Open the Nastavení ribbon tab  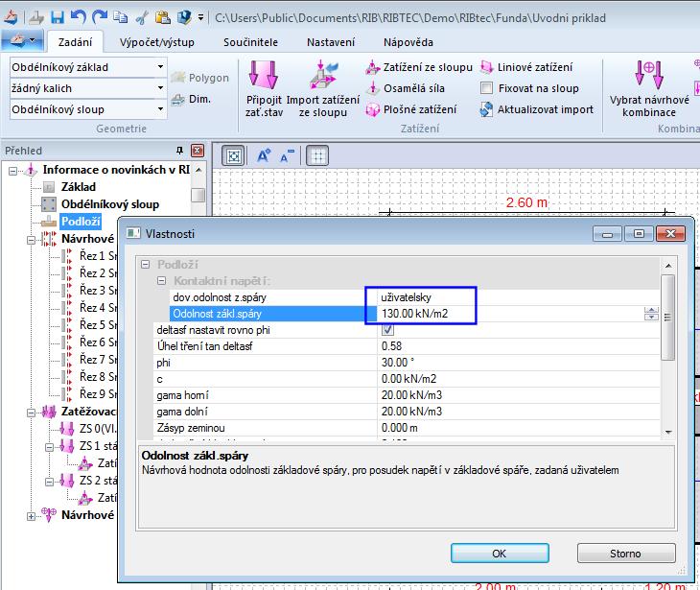point(331,42)
